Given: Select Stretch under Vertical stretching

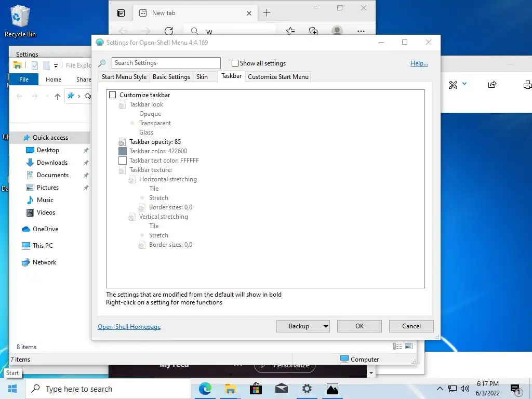Looking at the screenshot, I should (x=158, y=235).
